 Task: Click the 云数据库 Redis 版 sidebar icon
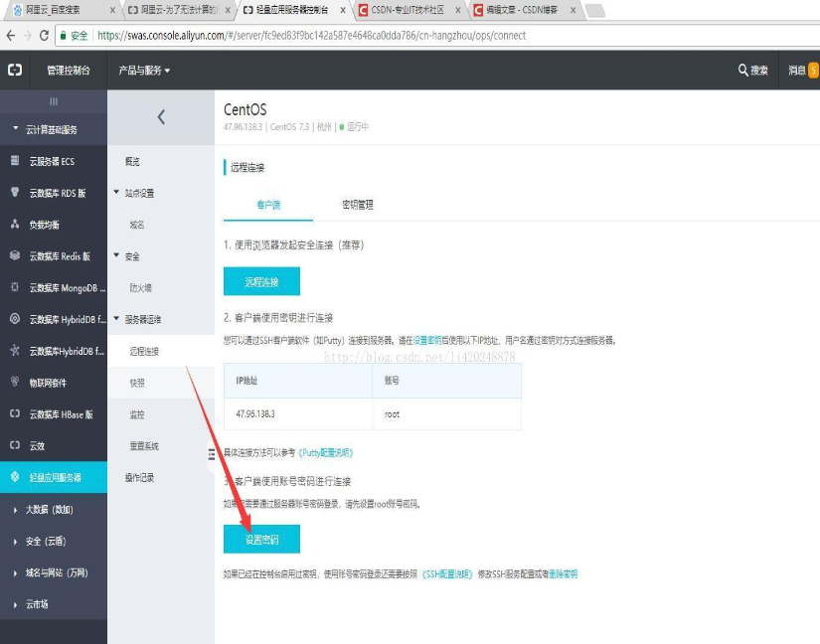pyautogui.click(x=15, y=255)
